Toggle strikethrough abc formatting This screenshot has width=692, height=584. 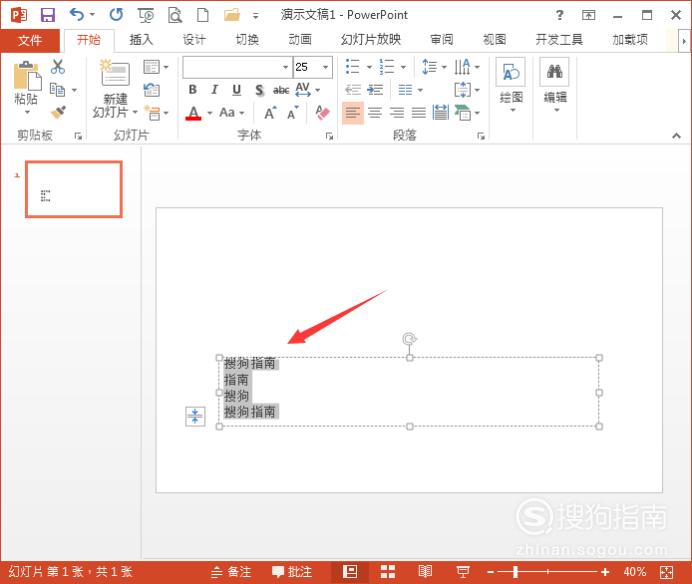(x=281, y=90)
